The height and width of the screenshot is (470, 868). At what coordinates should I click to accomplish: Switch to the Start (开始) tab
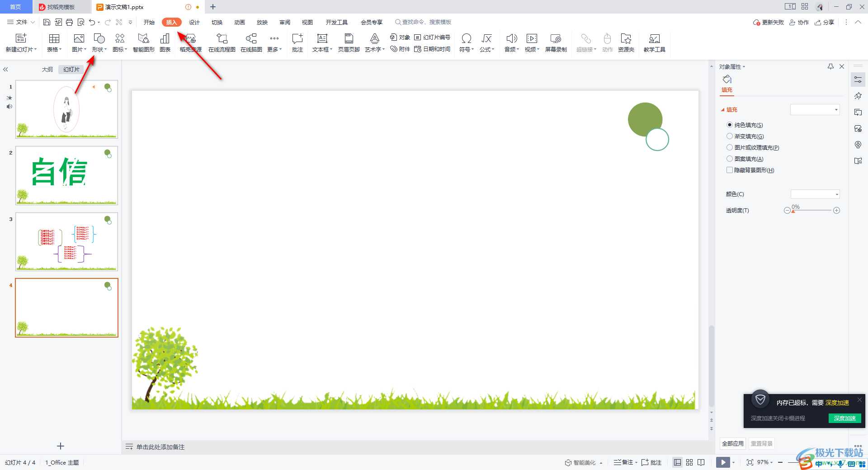149,22
